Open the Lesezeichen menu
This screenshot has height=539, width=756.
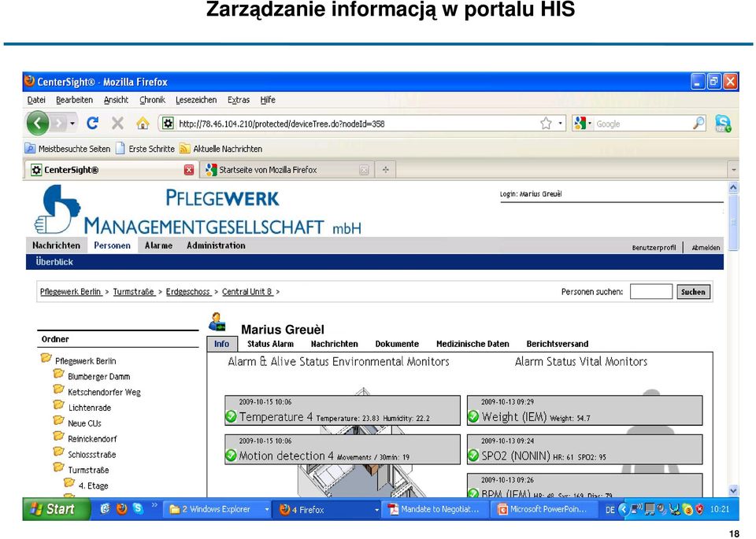click(x=196, y=100)
